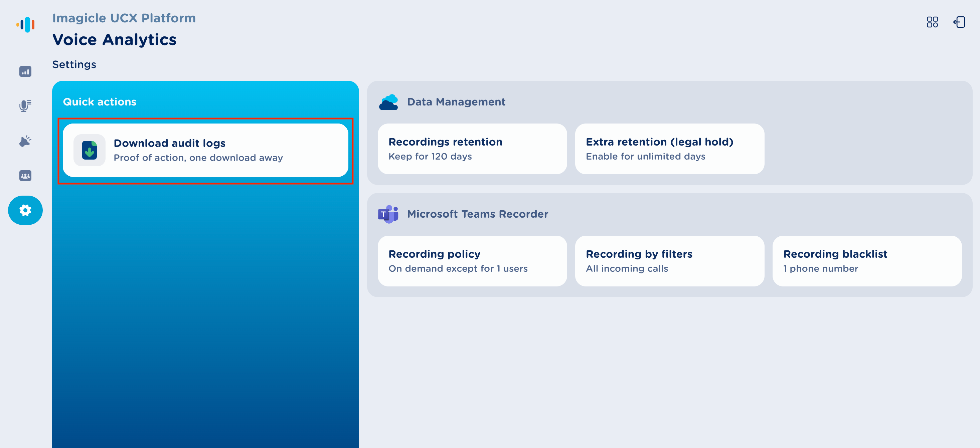
Task: Click the Imagicle logo icon
Action: click(x=25, y=25)
